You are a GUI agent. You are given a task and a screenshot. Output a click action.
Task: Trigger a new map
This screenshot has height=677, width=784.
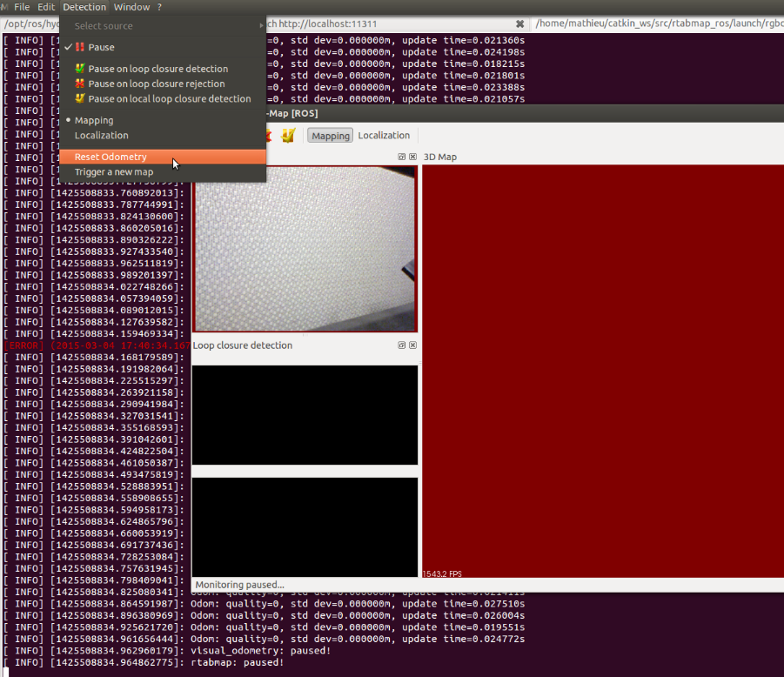point(113,171)
